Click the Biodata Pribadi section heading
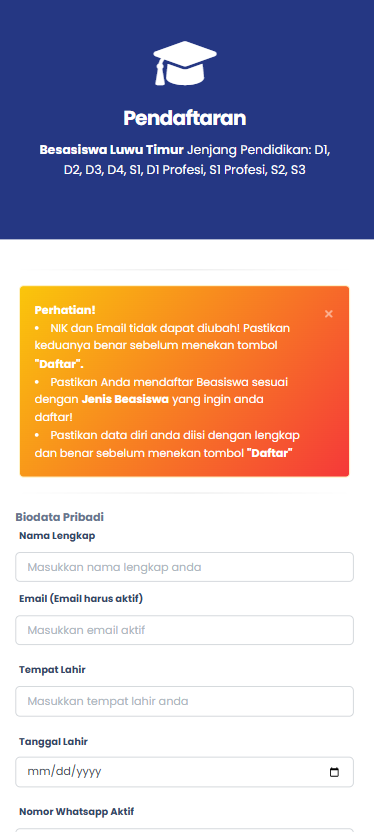 [x=59, y=517]
